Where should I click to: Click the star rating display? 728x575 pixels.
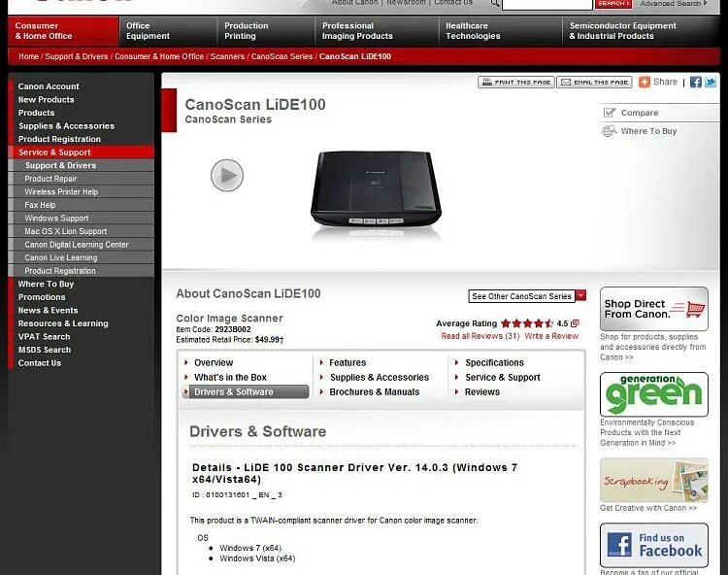click(527, 323)
